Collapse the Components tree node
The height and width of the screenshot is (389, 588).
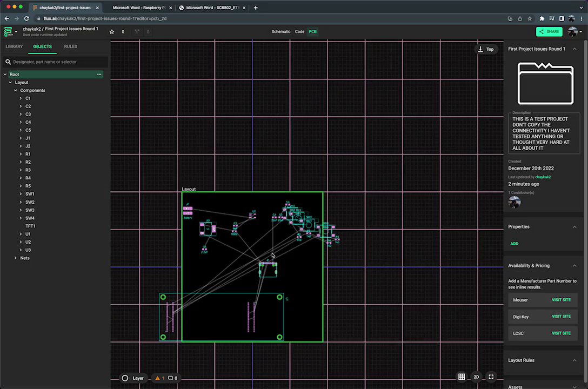(x=15, y=90)
